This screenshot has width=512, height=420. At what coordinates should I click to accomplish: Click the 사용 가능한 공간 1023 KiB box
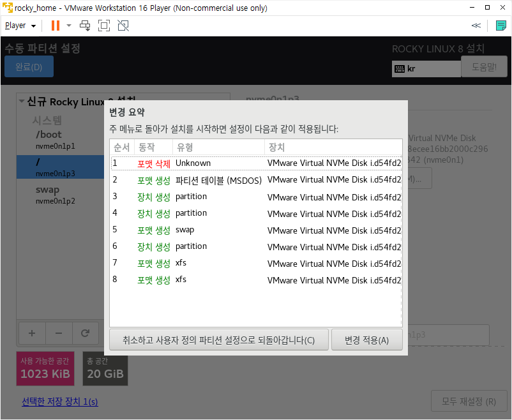tap(45, 368)
